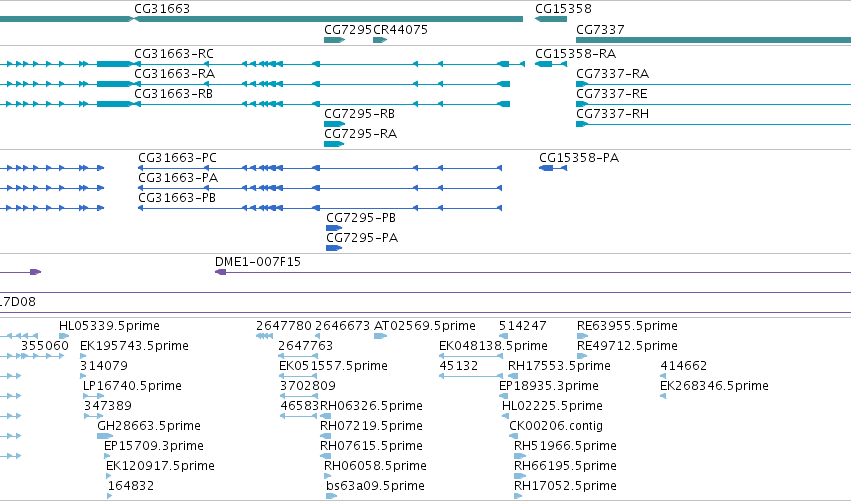The image size is (851, 501).
Task: Select feature 164832
Action: click(x=131, y=486)
